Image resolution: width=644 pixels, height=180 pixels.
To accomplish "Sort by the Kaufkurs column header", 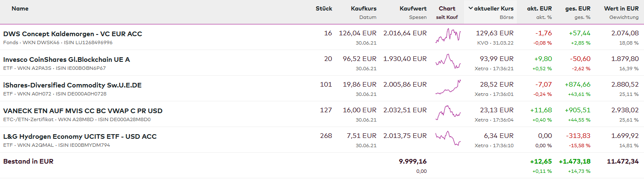I will click(363, 8).
